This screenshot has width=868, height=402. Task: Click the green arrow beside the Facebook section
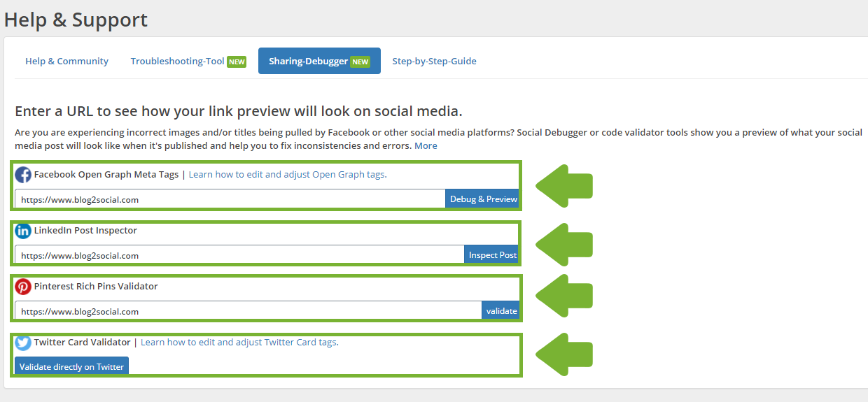click(x=564, y=185)
